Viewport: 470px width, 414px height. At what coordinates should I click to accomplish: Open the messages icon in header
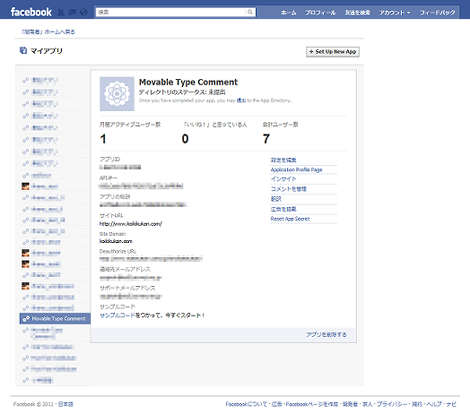pyautogui.click(x=72, y=12)
